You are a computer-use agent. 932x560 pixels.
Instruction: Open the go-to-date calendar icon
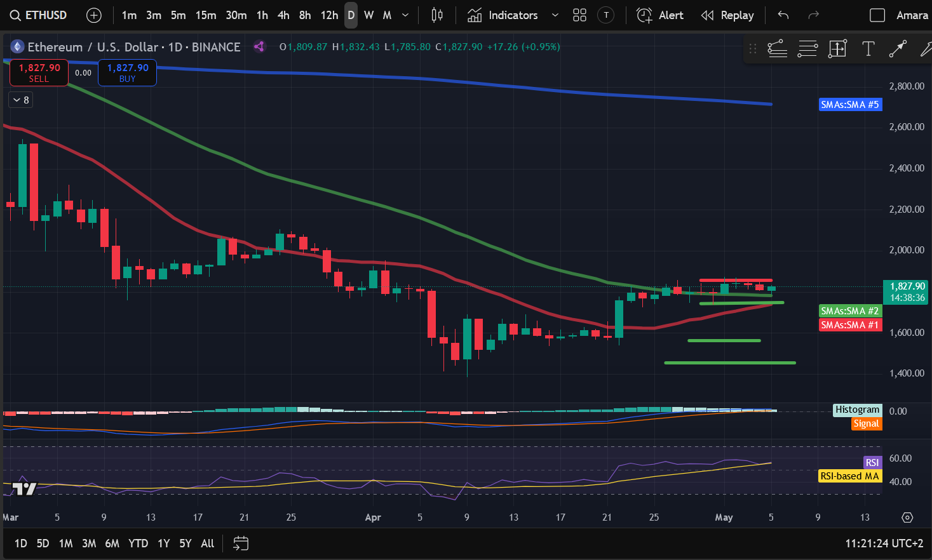240,543
